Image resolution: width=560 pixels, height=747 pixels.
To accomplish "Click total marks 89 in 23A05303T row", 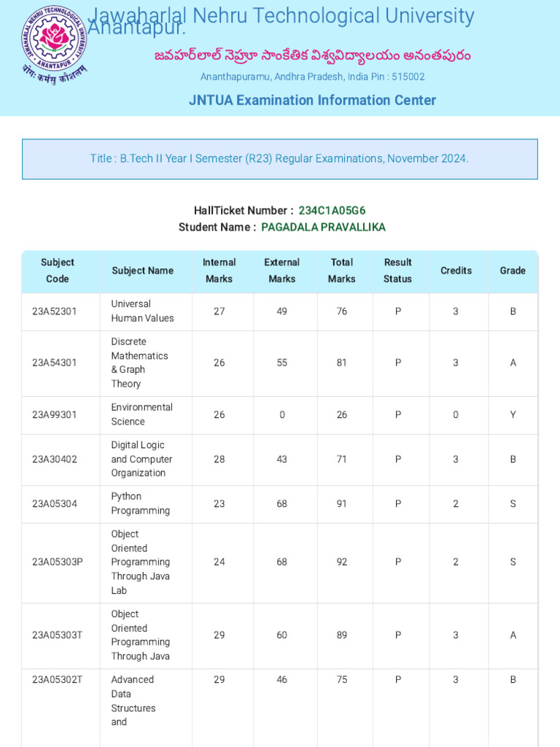I will (342, 635).
